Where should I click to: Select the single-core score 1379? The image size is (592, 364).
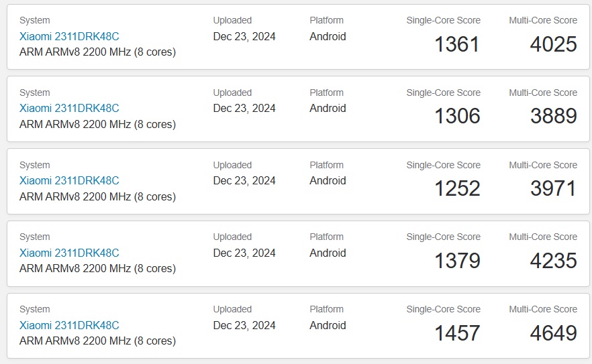coord(457,261)
